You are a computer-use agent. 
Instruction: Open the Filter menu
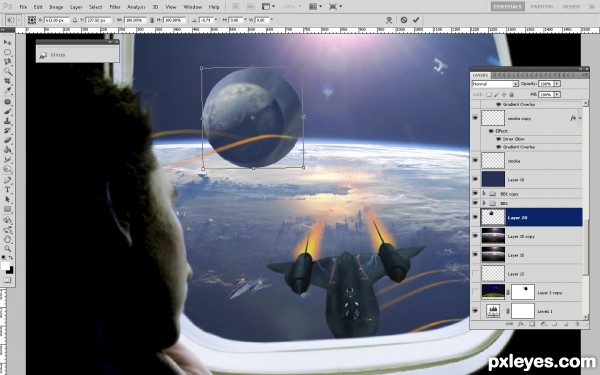pos(115,7)
